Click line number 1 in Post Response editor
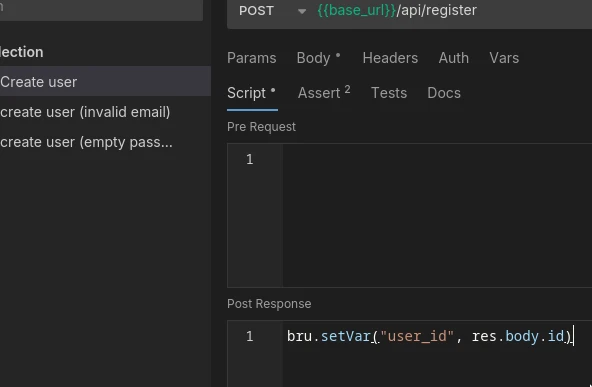 (x=250, y=336)
